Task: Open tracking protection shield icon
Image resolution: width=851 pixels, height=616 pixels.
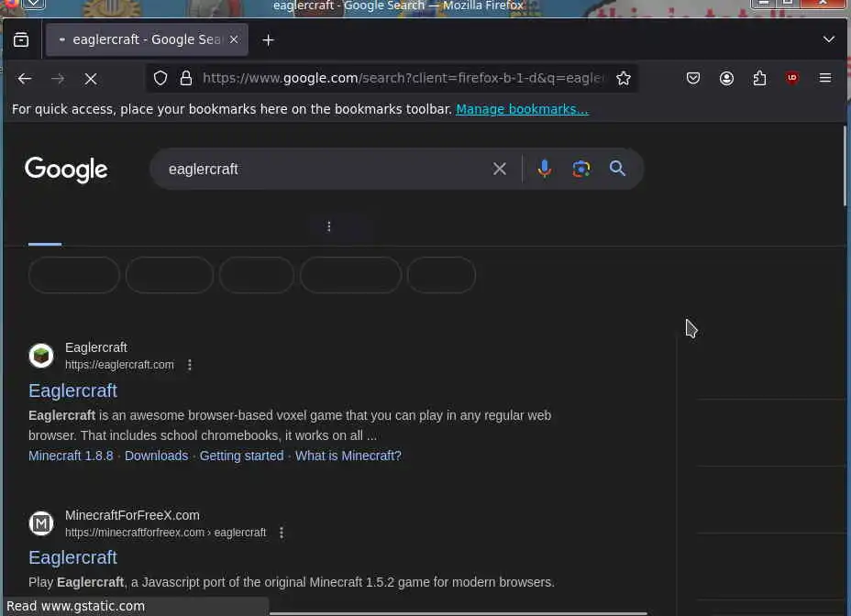Action: click(160, 78)
